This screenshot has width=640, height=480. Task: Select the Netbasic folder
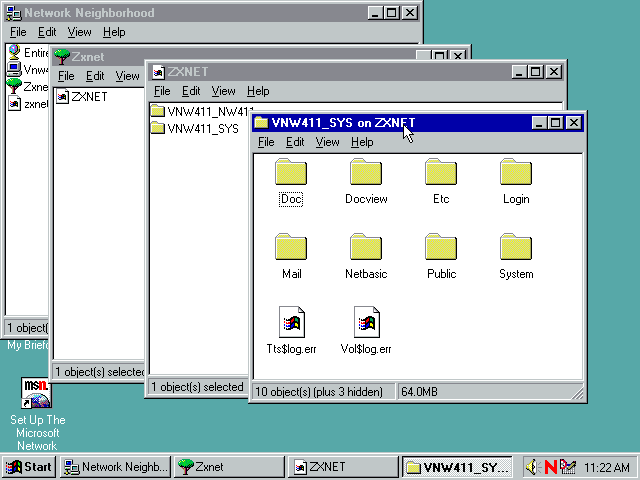[x=366, y=247]
